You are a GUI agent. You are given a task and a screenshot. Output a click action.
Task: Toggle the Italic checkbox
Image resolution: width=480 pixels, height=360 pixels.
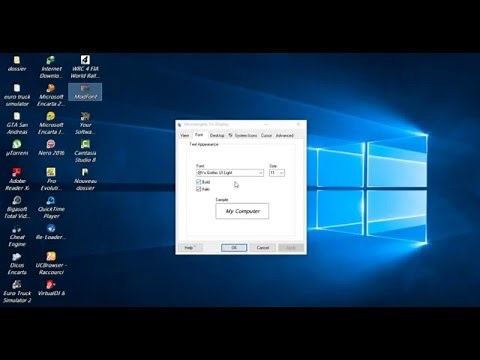tap(199, 189)
